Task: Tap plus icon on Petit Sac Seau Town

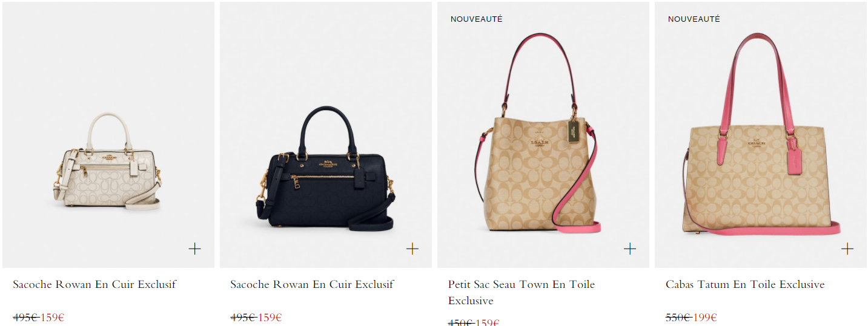Action: click(630, 249)
